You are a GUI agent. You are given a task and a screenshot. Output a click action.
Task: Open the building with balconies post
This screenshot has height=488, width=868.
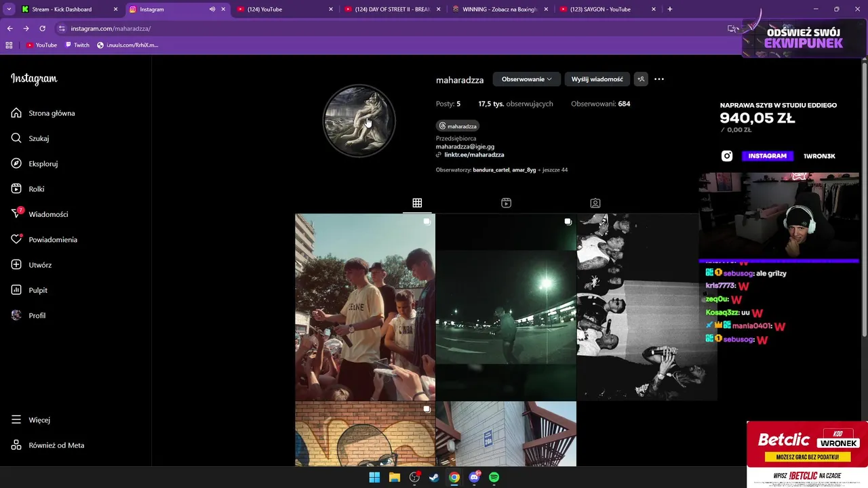(506, 434)
